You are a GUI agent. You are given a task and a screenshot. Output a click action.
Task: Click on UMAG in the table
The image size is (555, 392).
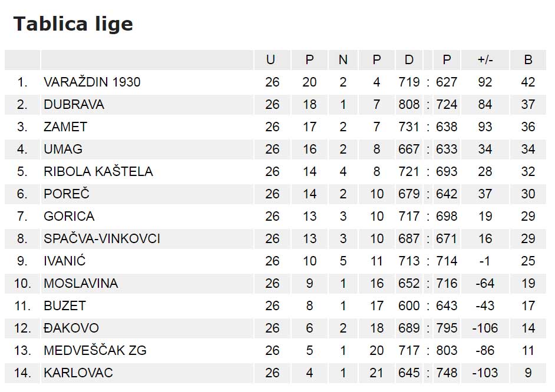(x=63, y=149)
